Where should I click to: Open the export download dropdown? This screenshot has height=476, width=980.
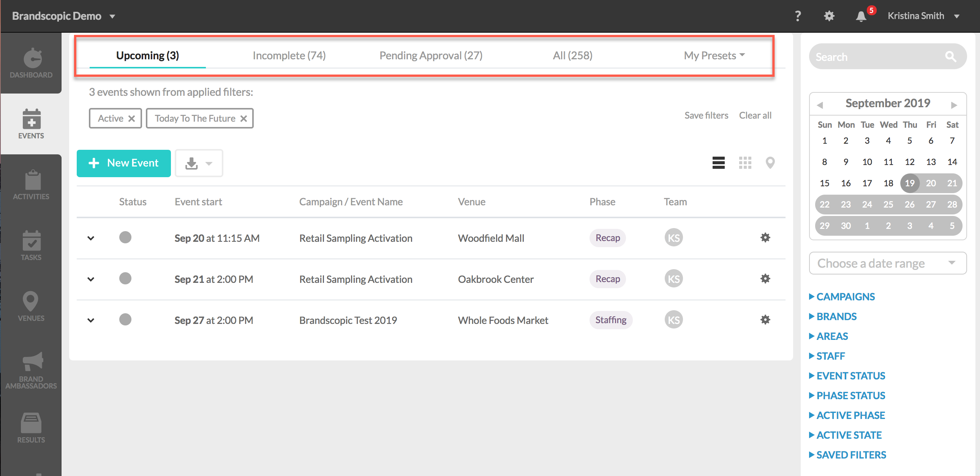click(199, 163)
